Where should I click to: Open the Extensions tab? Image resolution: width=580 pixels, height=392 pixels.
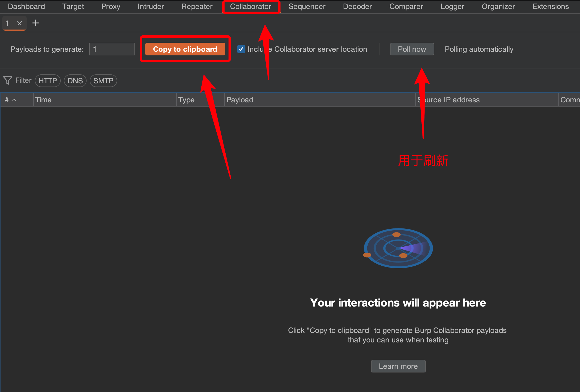(x=550, y=7)
